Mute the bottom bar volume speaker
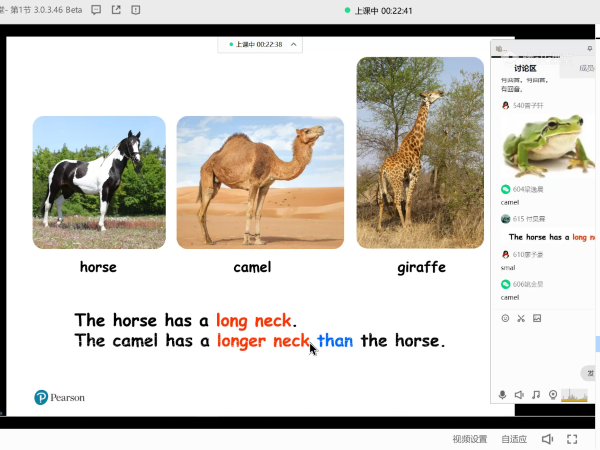 (x=547, y=439)
